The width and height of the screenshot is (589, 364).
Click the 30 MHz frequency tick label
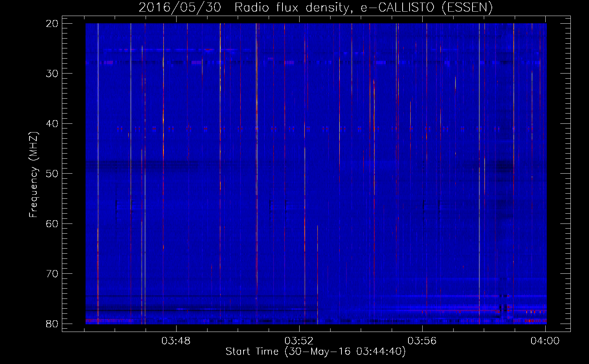tap(52, 74)
